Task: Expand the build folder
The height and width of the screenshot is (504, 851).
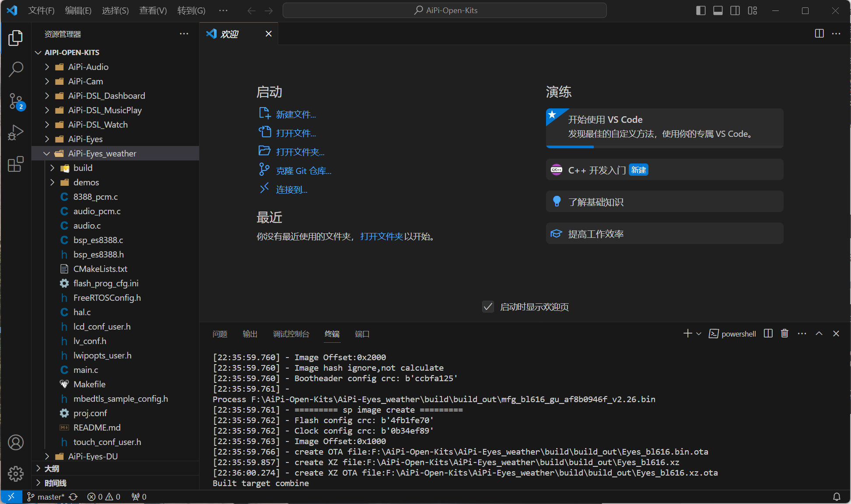Action: [x=53, y=168]
